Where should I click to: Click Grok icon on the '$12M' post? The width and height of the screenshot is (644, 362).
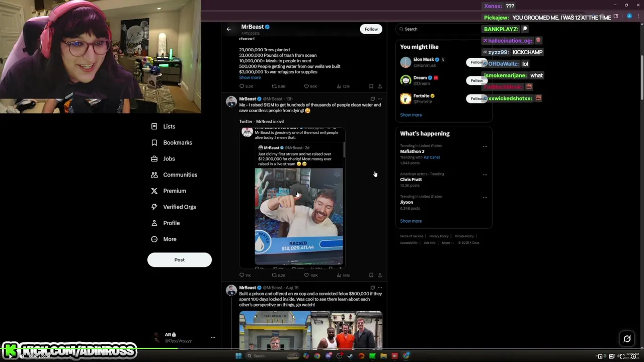tap(372, 99)
